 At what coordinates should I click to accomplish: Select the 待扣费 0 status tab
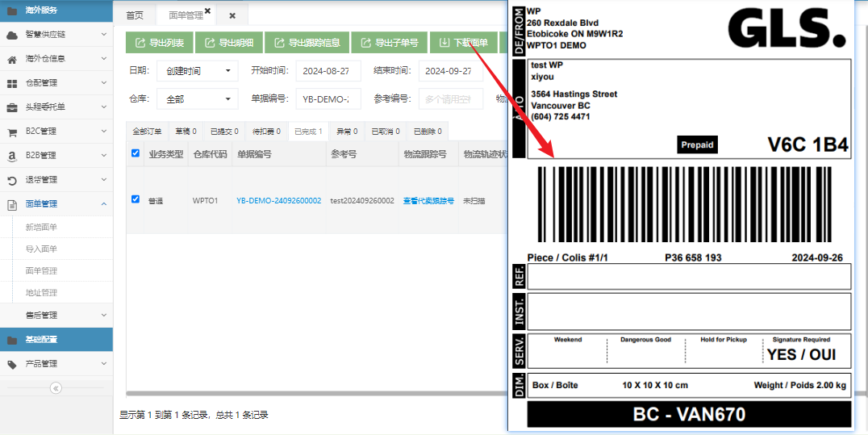click(x=267, y=132)
